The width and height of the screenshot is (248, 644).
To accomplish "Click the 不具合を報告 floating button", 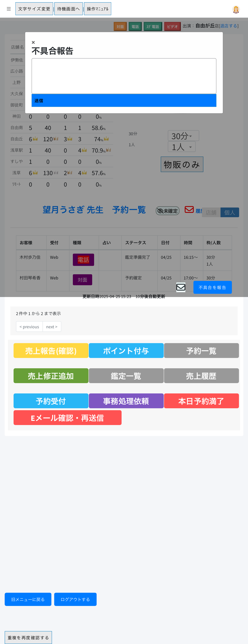I will (212, 287).
